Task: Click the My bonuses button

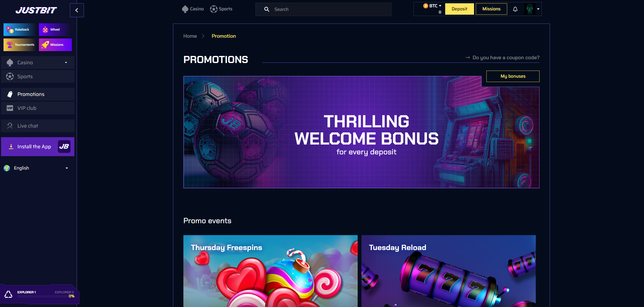Action: (x=513, y=76)
